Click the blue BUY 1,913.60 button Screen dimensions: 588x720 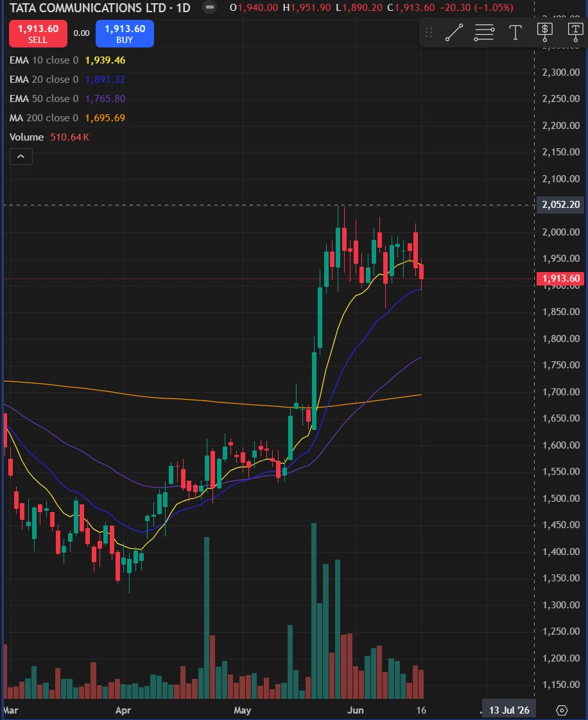pos(125,33)
